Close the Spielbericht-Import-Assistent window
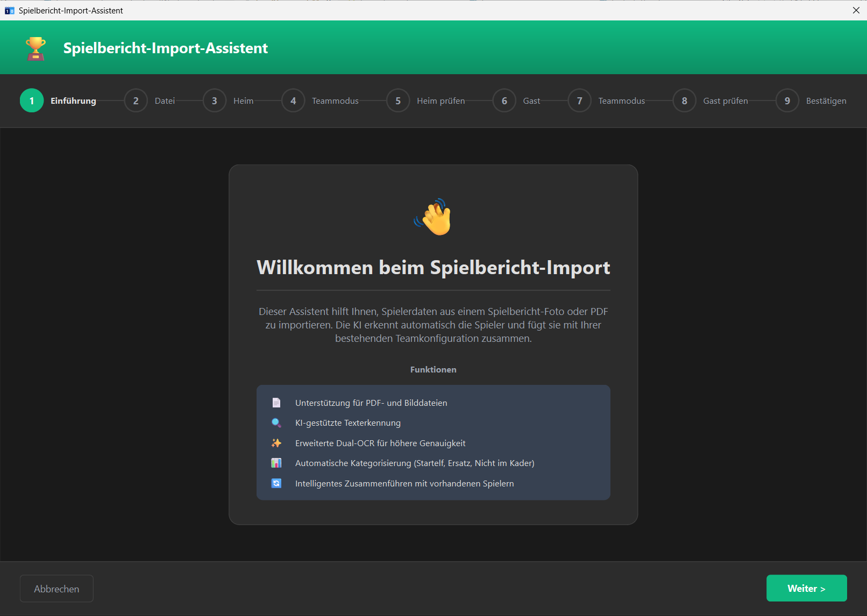Image resolution: width=867 pixels, height=616 pixels. (x=856, y=10)
